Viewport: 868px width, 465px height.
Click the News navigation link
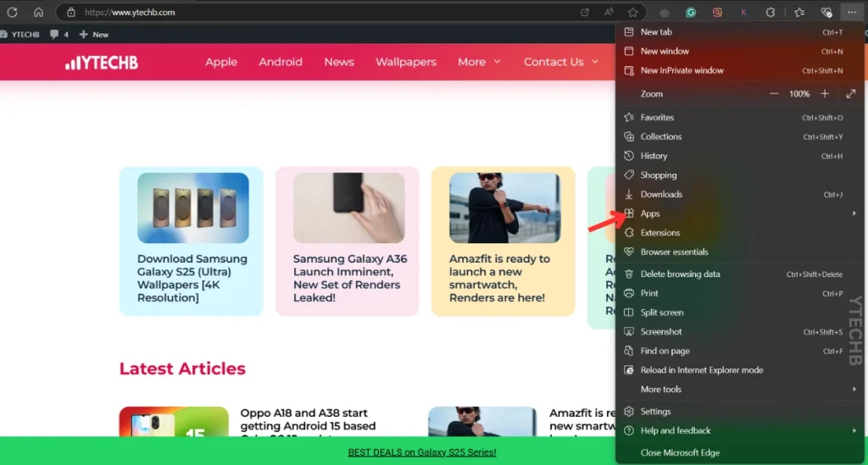(339, 62)
